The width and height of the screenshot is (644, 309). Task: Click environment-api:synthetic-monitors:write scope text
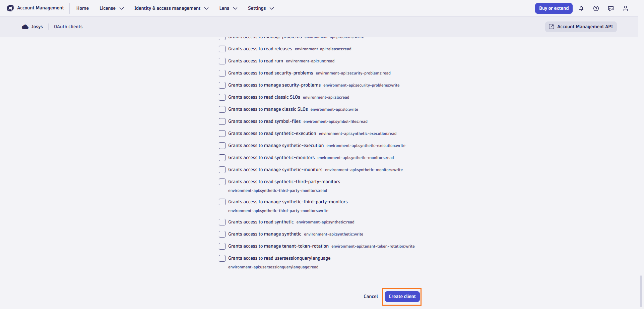pos(364,170)
